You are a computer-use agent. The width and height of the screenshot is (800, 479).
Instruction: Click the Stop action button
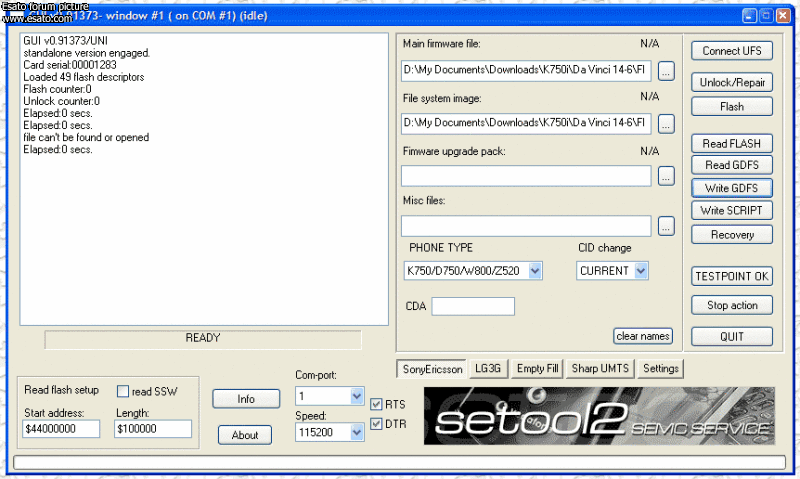click(x=732, y=306)
